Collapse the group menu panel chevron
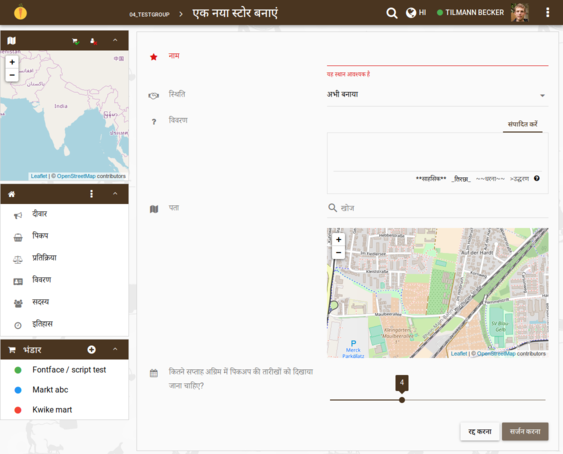Screen dimensions: 563x454 tap(115, 194)
